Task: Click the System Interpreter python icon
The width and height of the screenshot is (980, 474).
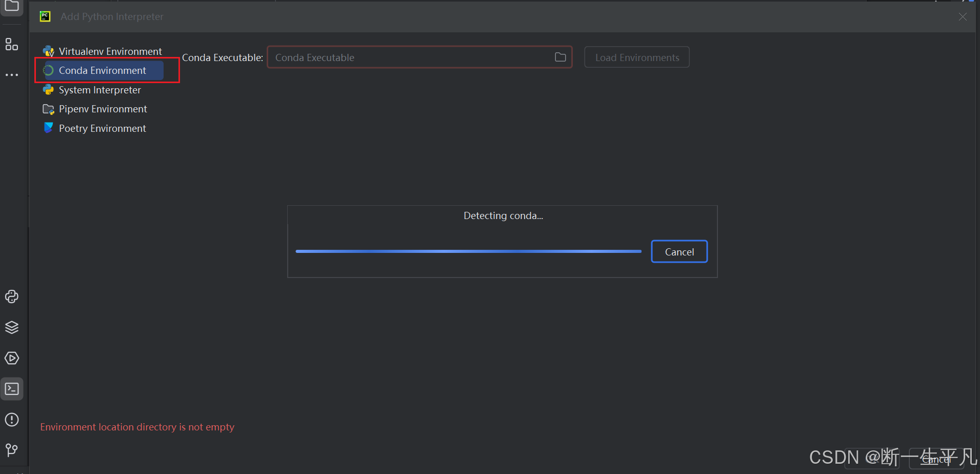Action: click(x=48, y=90)
